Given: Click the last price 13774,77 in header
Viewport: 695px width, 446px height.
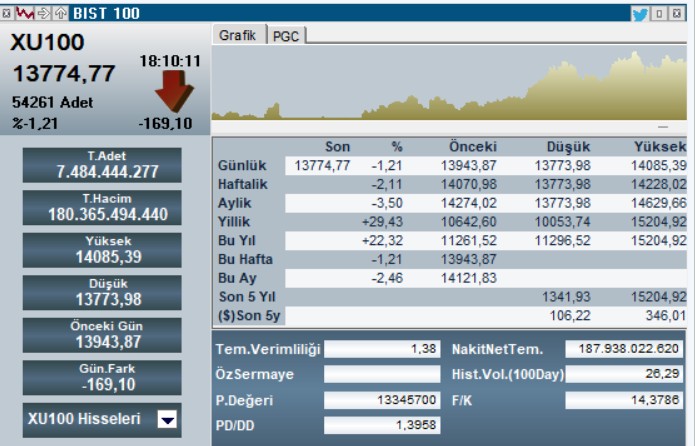Looking at the screenshot, I should click(64, 74).
